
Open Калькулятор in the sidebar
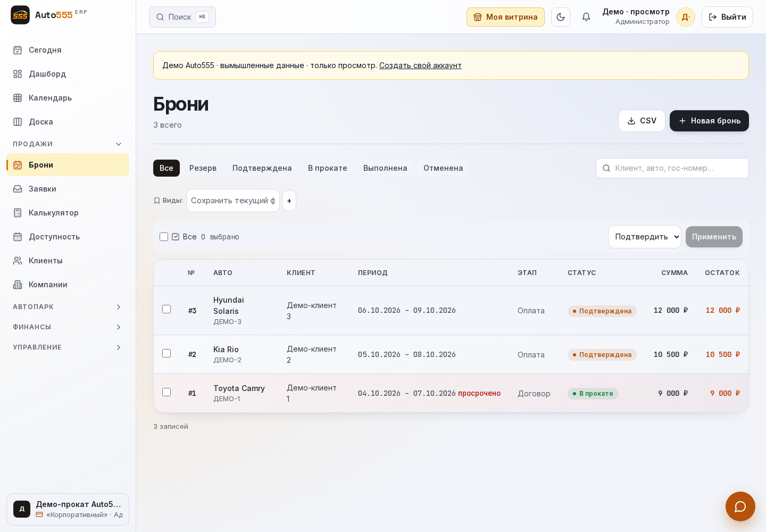coord(68,213)
